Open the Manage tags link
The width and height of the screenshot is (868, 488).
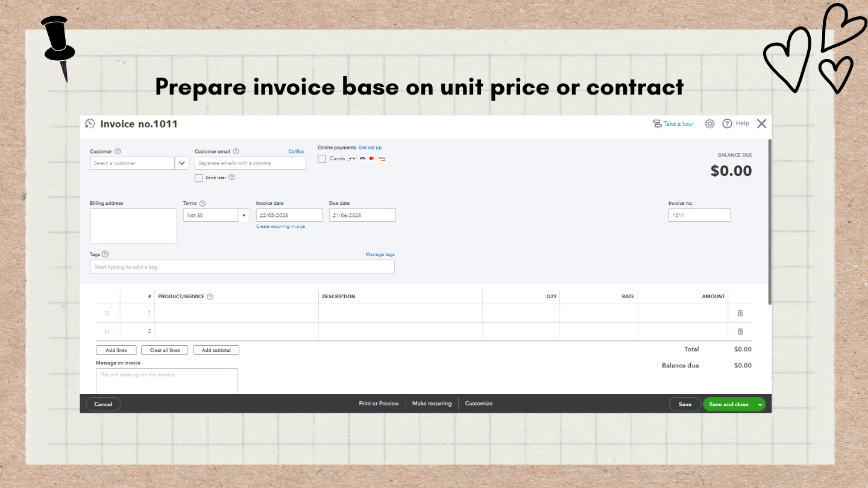point(380,255)
